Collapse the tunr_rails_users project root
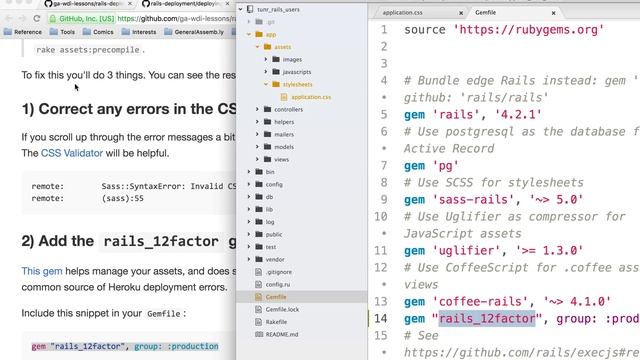Image resolution: width=640 pixels, height=360 pixels. (x=240, y=9)
